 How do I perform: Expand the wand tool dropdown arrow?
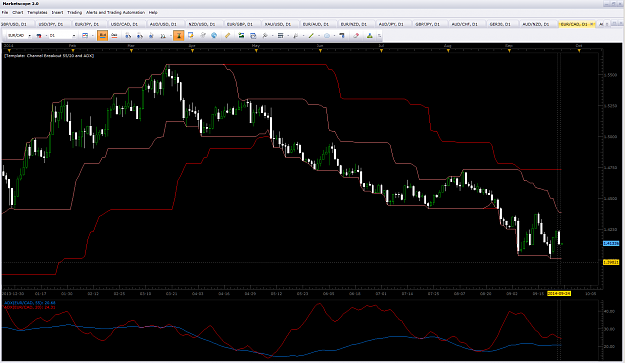point(272,36)
